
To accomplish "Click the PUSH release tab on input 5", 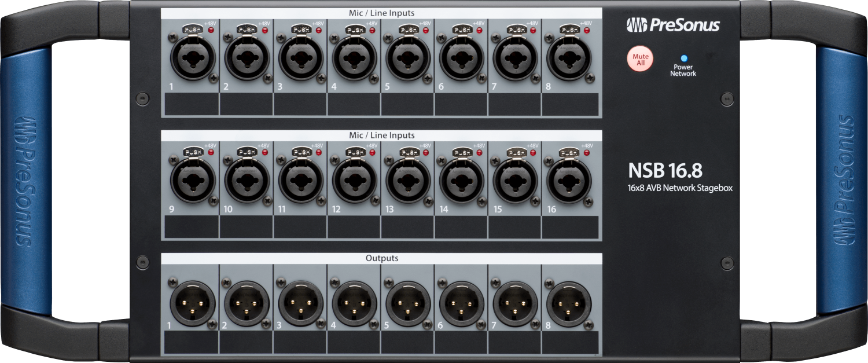I will tap(408, 30).
